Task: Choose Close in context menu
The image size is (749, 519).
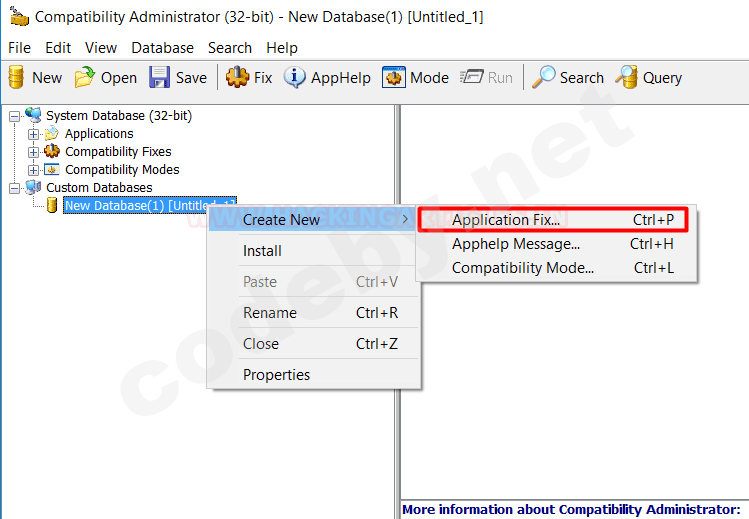Action: [313, 344]
